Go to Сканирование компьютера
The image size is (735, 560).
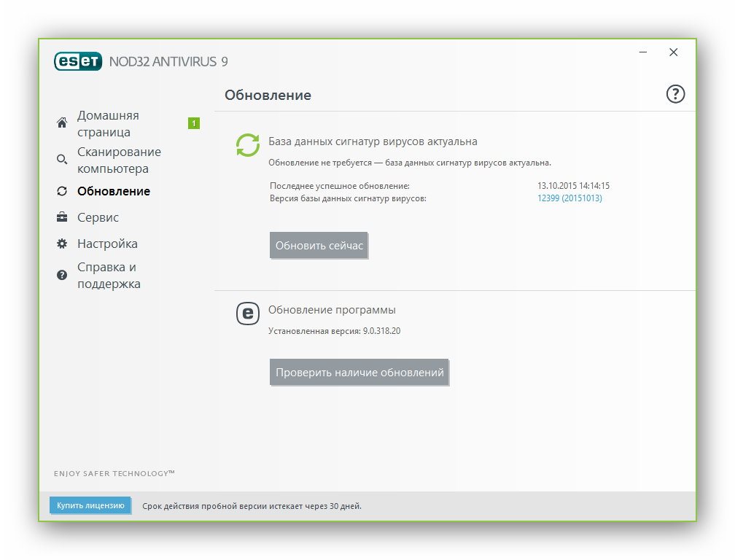(x=119, y=160)
